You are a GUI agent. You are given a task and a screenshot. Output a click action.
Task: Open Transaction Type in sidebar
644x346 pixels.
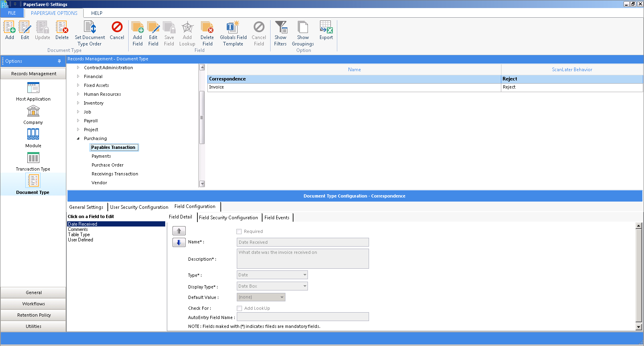pyautogui.click(x=33, y=162)
